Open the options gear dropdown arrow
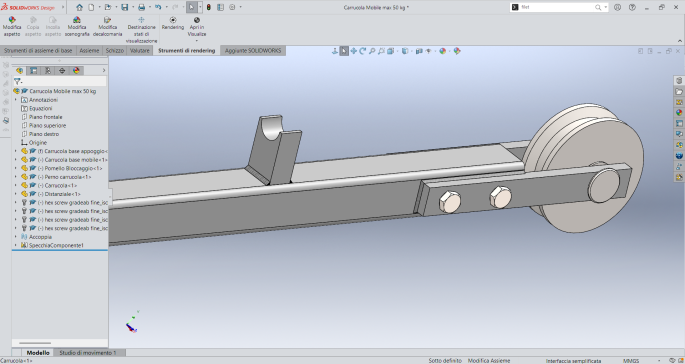Screen dimensions: 685x364 [240, 7]
